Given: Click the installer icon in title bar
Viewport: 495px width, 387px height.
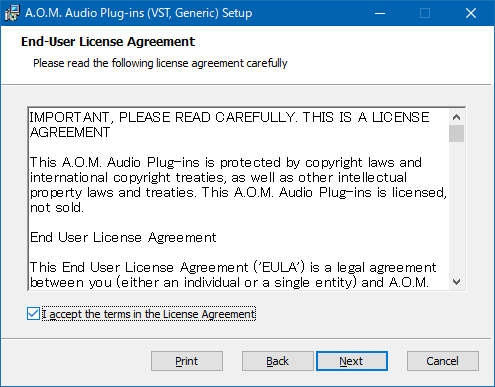Looking at the screenshot, I should (12, 13).
